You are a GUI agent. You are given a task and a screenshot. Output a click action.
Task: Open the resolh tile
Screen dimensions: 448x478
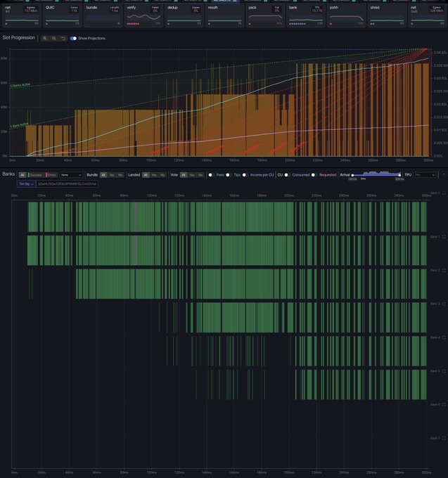pos(224,16)
